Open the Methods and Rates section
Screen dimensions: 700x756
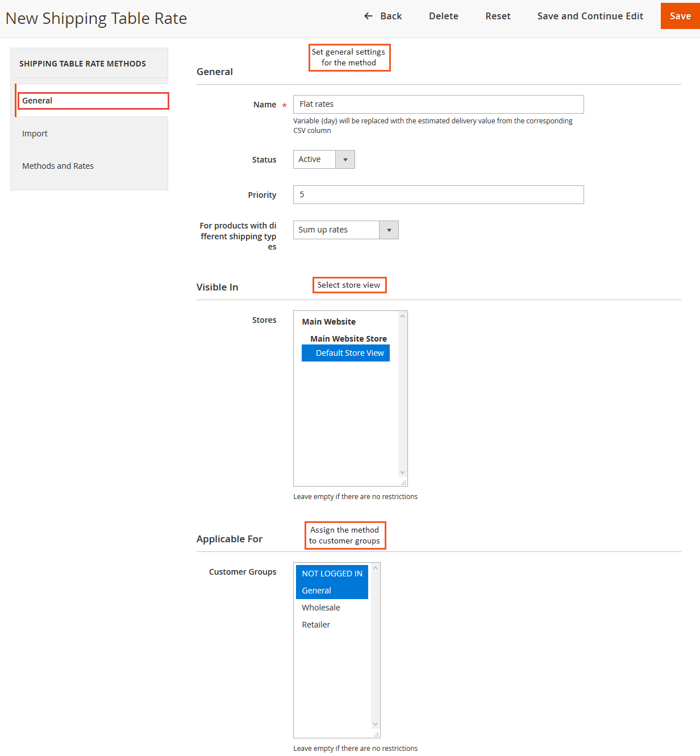[57, 165]
